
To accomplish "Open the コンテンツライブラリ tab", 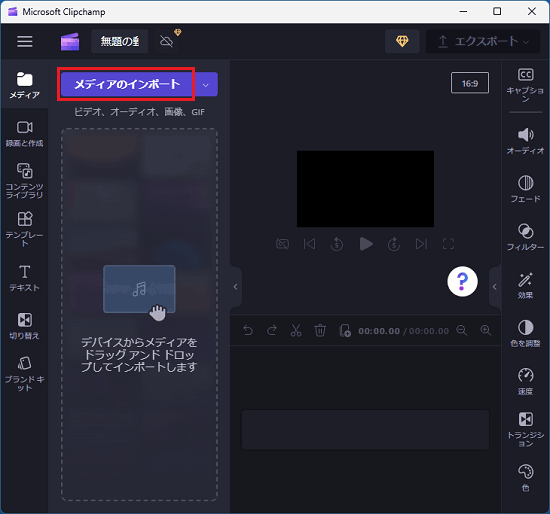I will point(24,180).
